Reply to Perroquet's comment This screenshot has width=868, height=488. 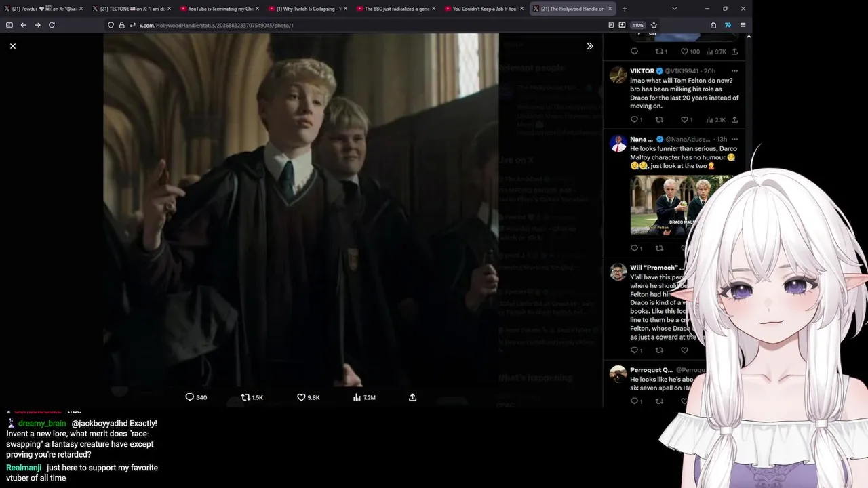(635, 401)
